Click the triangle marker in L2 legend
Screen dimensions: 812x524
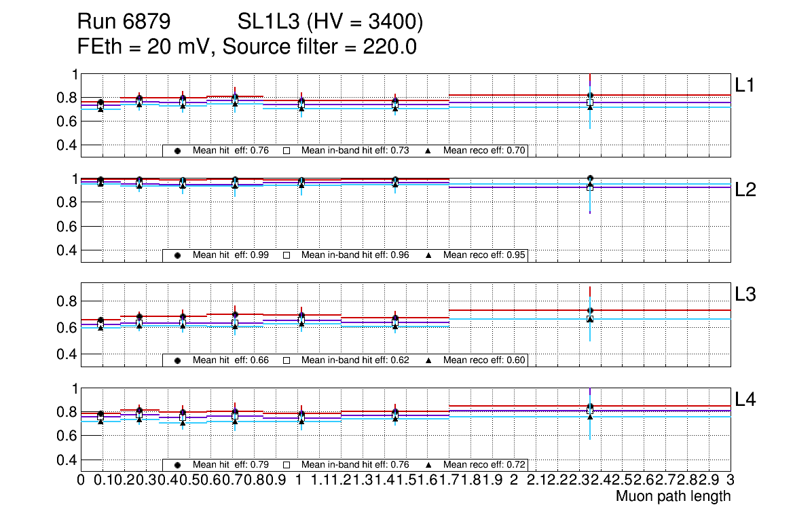pyautogui.click(x=429, y=256)
